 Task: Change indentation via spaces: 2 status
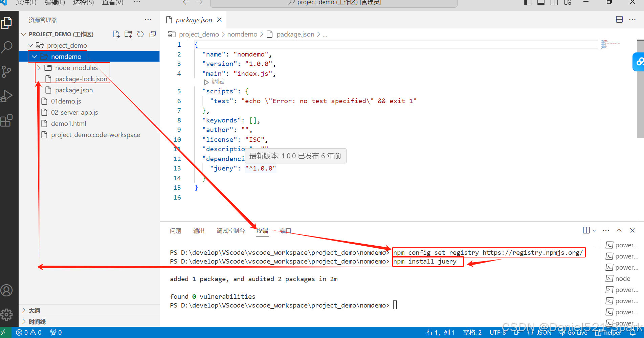472,332
